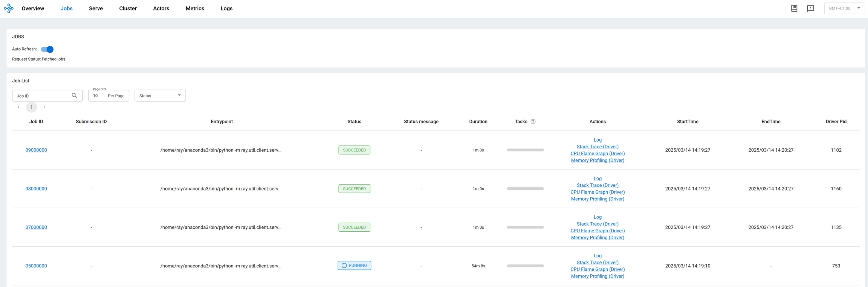Open the documentation book icon
This screenshot has width=868, height=287.
[794, 8]
